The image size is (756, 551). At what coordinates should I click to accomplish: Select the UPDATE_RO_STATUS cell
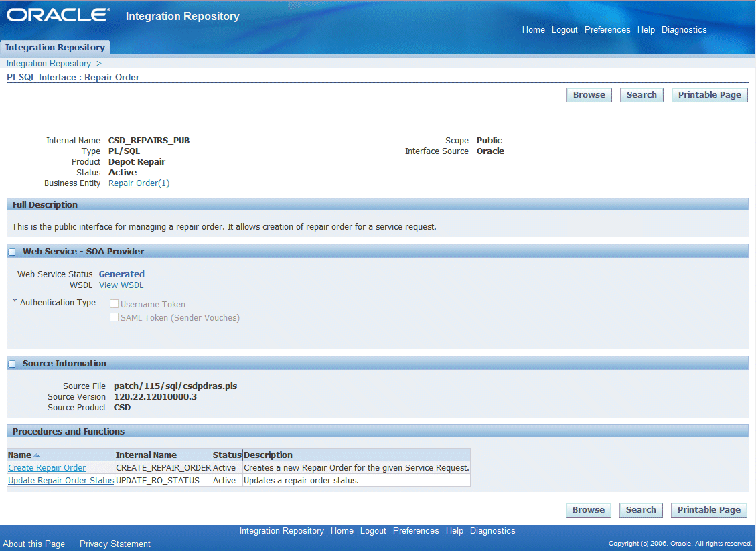tap(163, 480)
